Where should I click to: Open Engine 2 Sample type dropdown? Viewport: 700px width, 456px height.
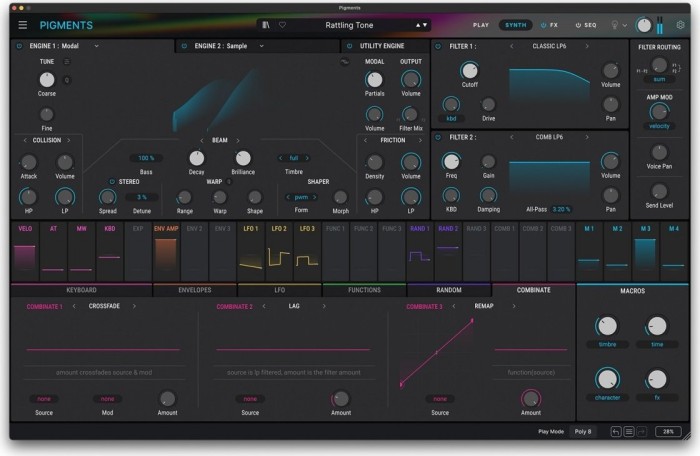[x=262, y=46]
